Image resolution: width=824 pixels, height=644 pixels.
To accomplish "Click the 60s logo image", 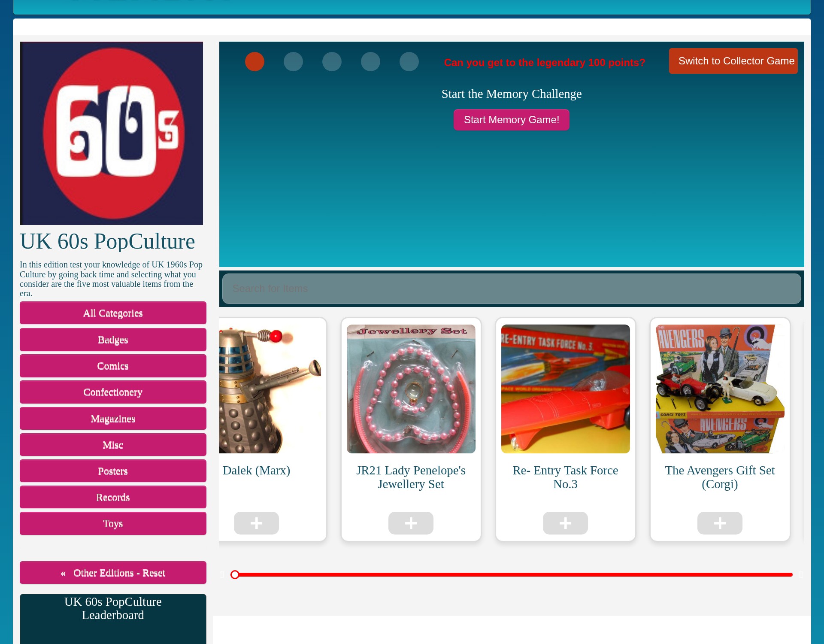I will point(111,133).
